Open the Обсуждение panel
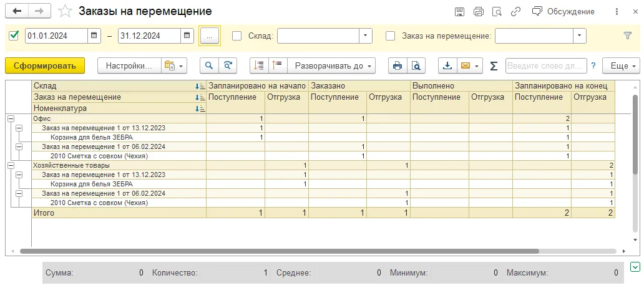644x288 pixels. pyautogui.click(x=563, y=11)
